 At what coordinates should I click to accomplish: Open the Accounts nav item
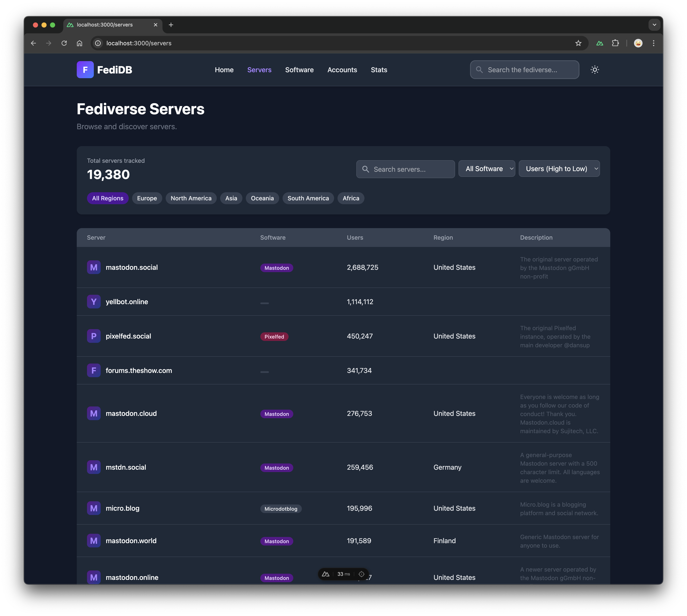tap(342, 70)
